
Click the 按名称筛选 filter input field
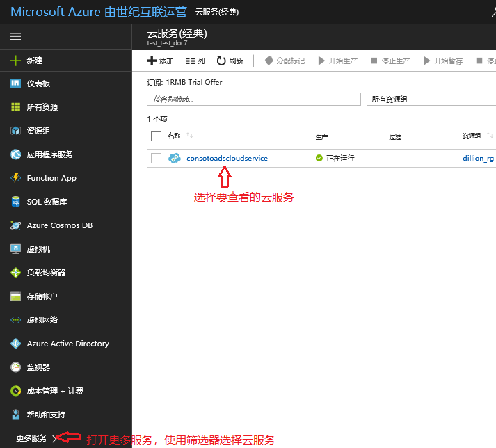[x=253, y=99]
